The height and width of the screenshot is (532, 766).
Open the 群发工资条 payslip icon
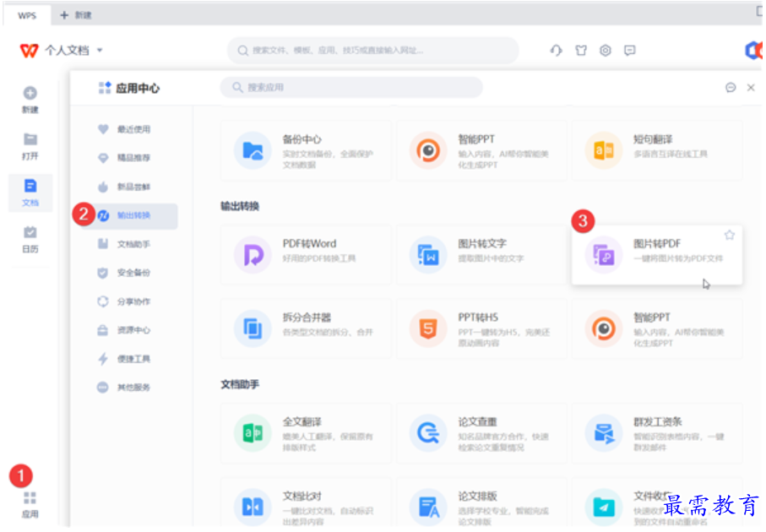603,433
